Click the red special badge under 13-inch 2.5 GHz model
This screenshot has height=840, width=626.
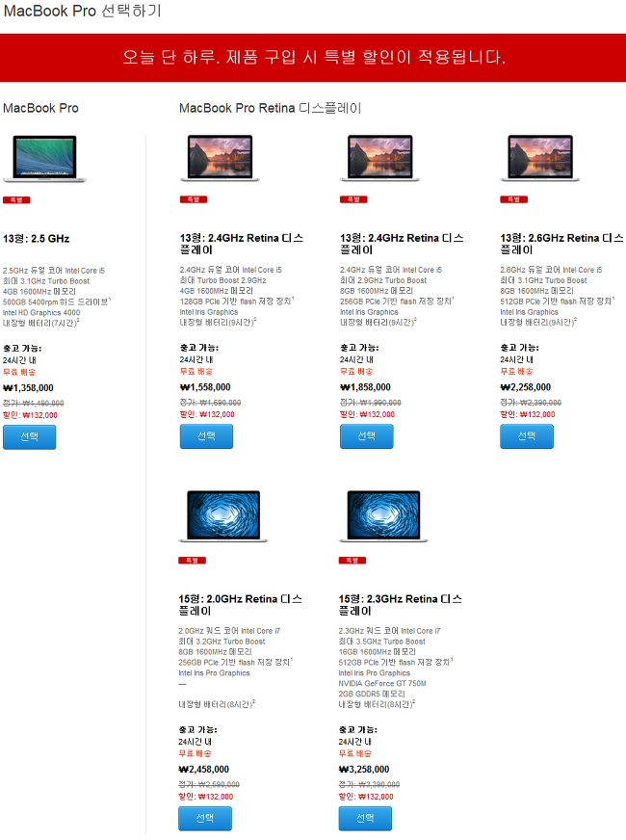tap(16, 199)
